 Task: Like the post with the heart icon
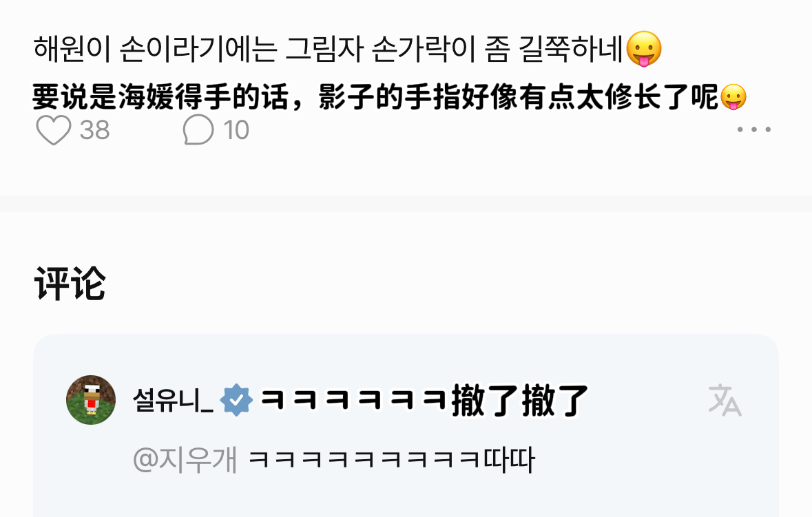click(53, 129)
